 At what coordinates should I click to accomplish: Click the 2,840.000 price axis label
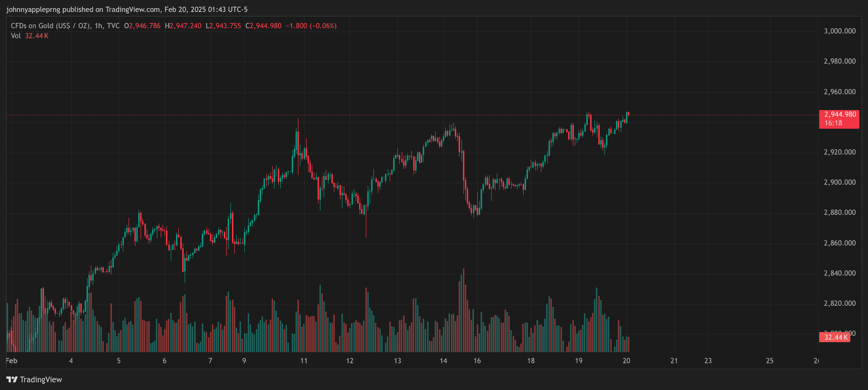click(840, 273)
